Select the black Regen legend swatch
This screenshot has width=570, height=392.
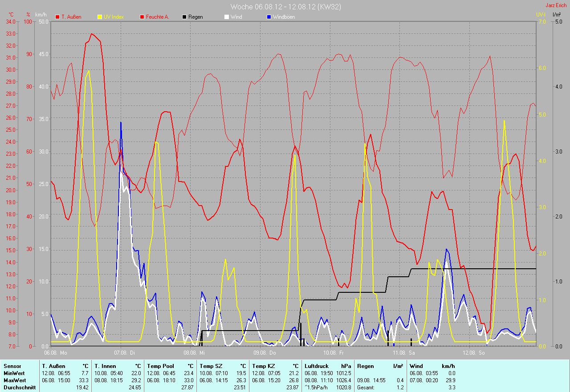(184, 17)
